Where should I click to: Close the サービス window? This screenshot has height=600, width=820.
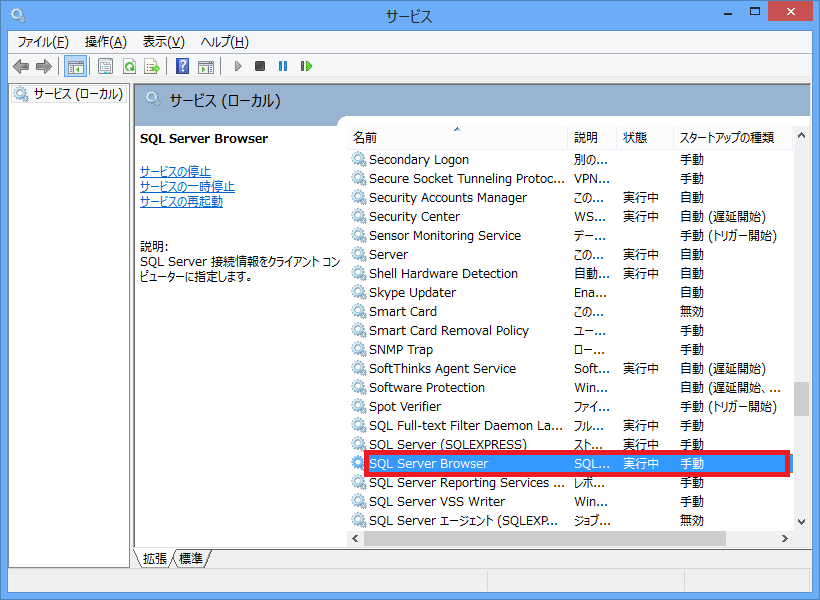coord(791,12)
